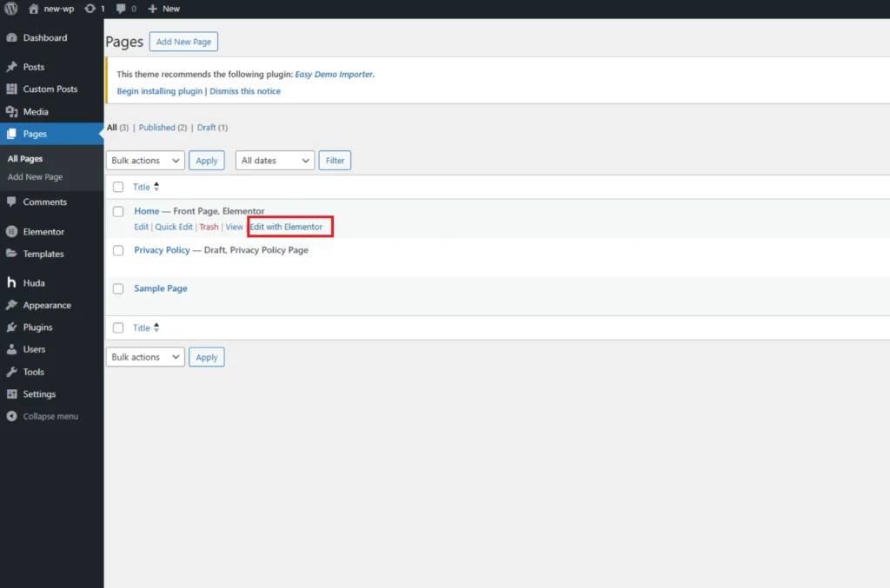Click the plus icon beside New
This screenshot has height=588, width=890.
(152, 9)
